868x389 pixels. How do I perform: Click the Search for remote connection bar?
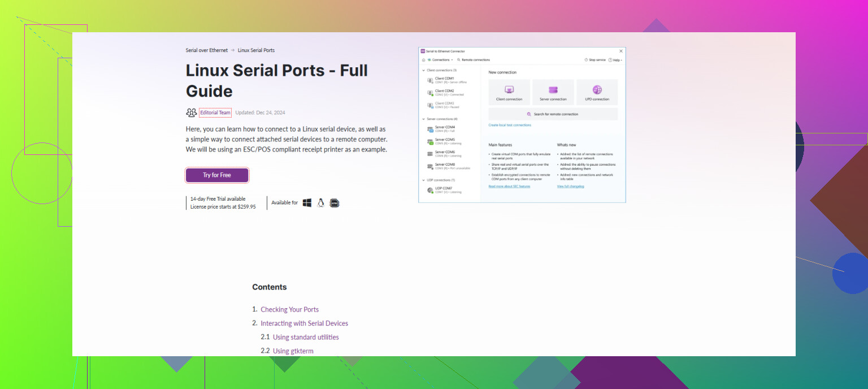(553, 114)
